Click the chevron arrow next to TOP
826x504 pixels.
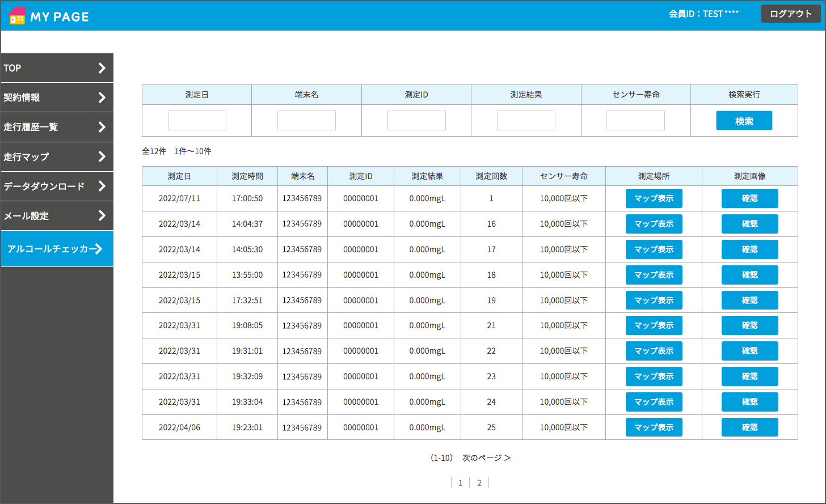pyautogui.click(x=102, y=68)
